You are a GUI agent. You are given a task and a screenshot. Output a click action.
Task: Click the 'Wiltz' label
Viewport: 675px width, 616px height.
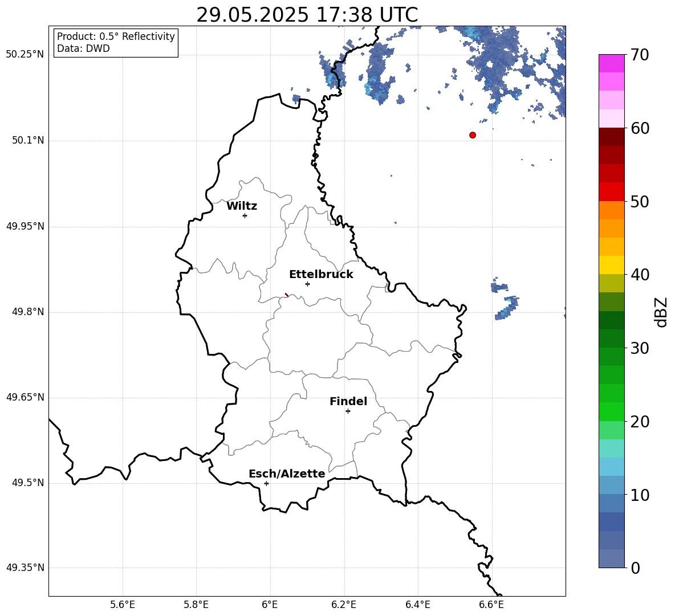pyautogui.click(x=242, y=206)
